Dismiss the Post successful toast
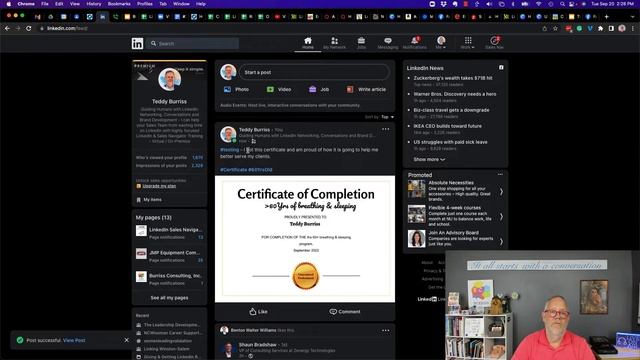640x360 pixels. (127, 340)
